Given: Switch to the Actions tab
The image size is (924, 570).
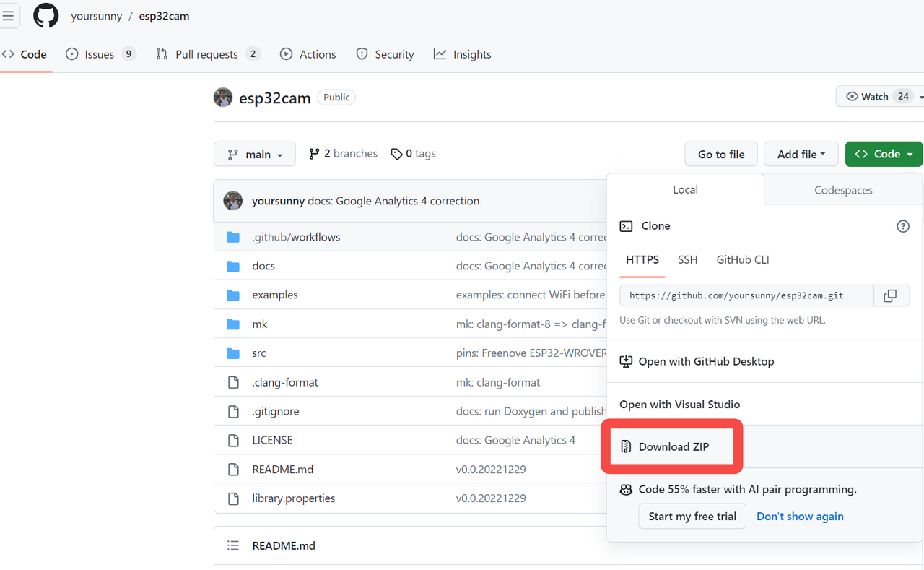Looking at the screenshot, I should 308,54.
